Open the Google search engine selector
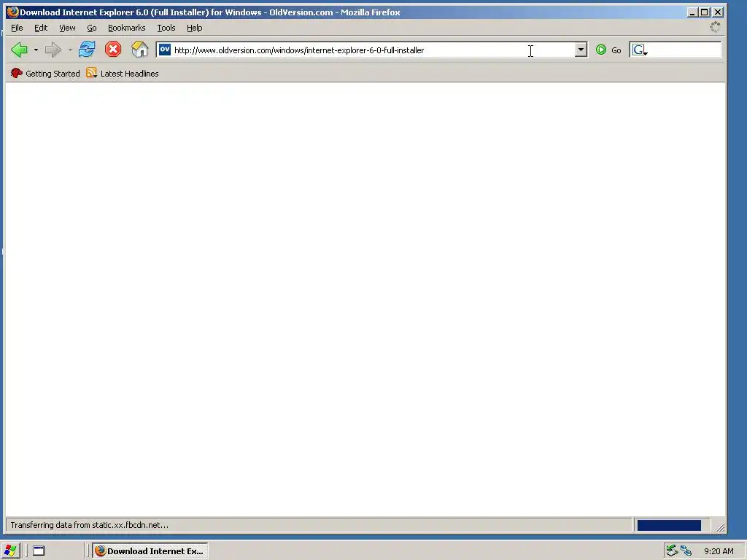Image resolution: width=747 pixels, height=560 pixels. (640, 50)
